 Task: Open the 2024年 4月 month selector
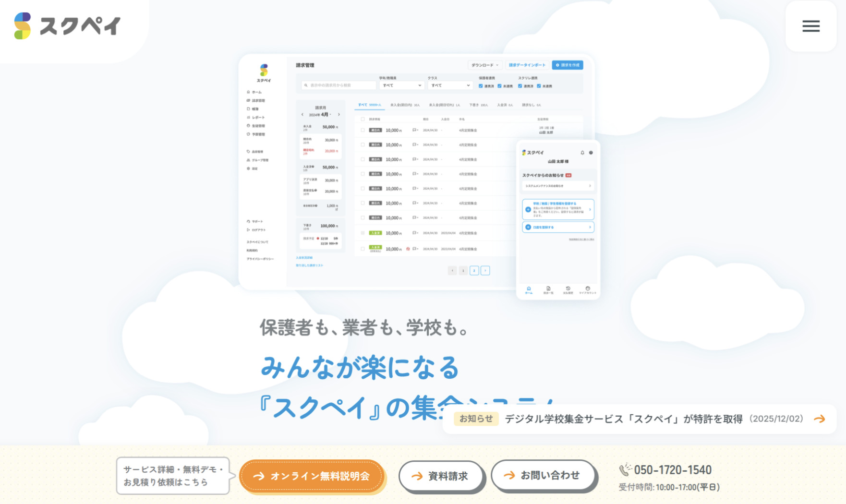coord(320,115)
